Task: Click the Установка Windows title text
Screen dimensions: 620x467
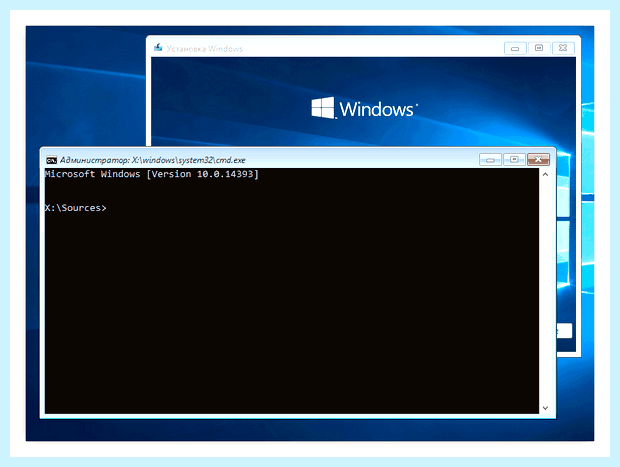Action: tap(204, 49)
